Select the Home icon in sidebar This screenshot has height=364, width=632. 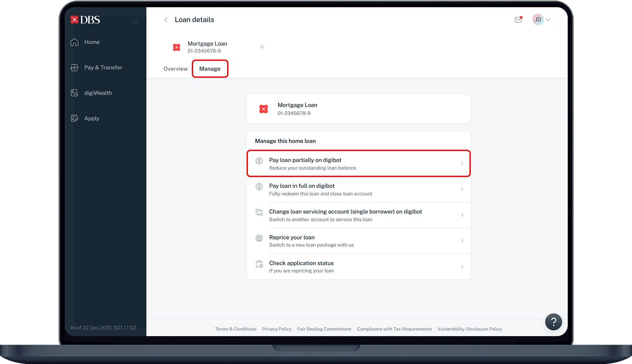[x=74, y=42]
